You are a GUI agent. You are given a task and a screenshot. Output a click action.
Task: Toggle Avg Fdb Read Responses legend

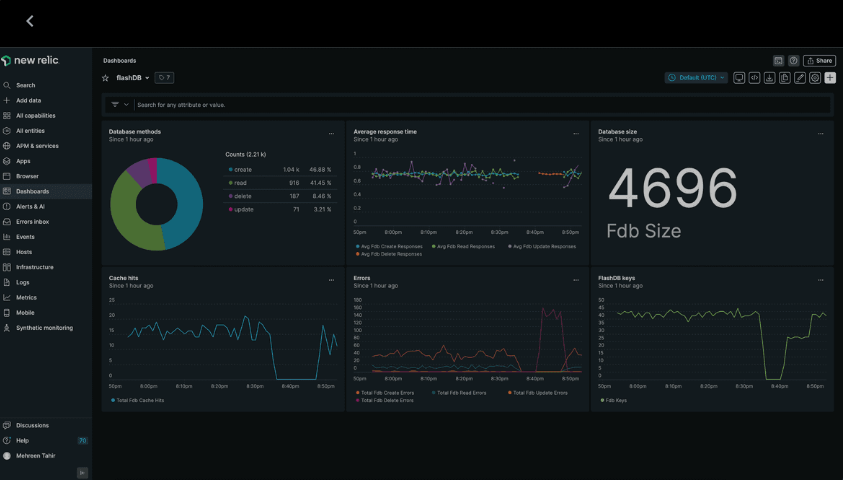pyautogui.click(x=463, y=247)
